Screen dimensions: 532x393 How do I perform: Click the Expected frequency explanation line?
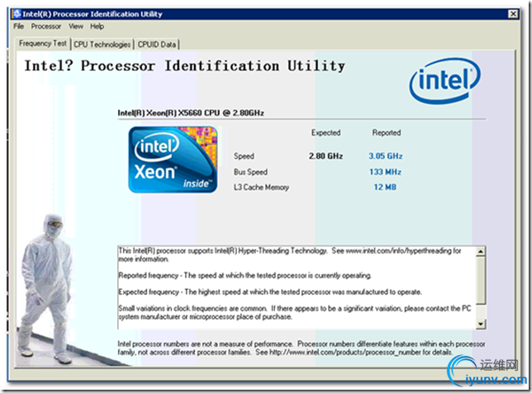point(270,292)
